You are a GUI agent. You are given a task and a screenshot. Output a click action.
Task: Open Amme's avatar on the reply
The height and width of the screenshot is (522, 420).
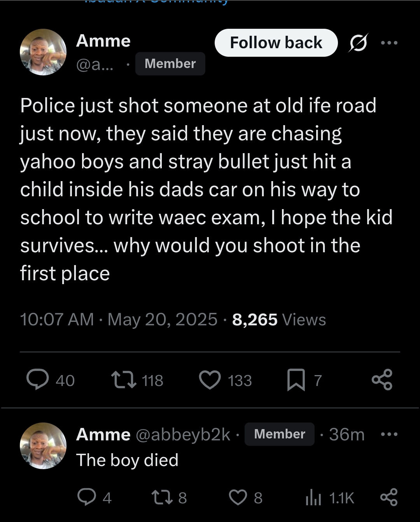pyautogui.click(x=43, y=446)
